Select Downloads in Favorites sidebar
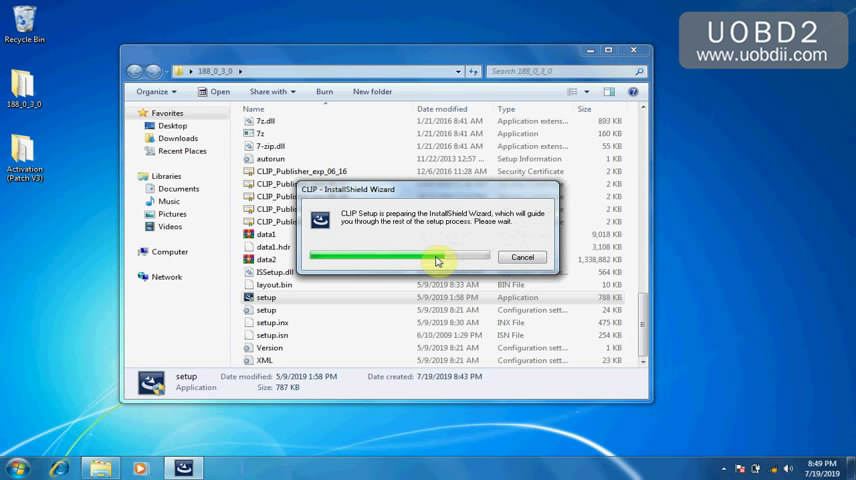This screenshot has height=480, width=856. pos(177,138)
